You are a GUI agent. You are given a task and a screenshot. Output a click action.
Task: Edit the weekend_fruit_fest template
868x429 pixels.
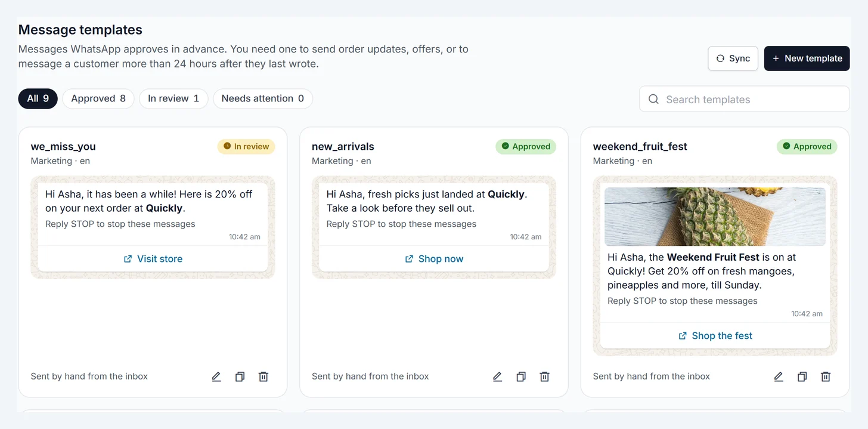click(x=779, y=376)
